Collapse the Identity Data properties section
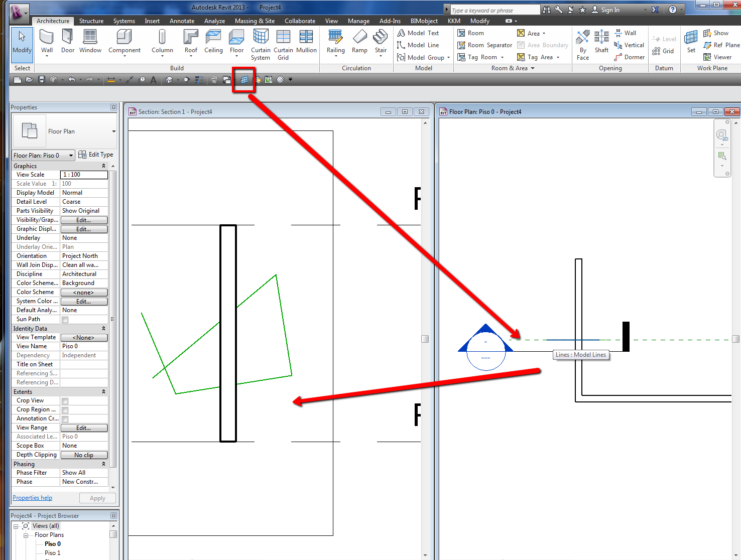 click(x=104, y=329)
